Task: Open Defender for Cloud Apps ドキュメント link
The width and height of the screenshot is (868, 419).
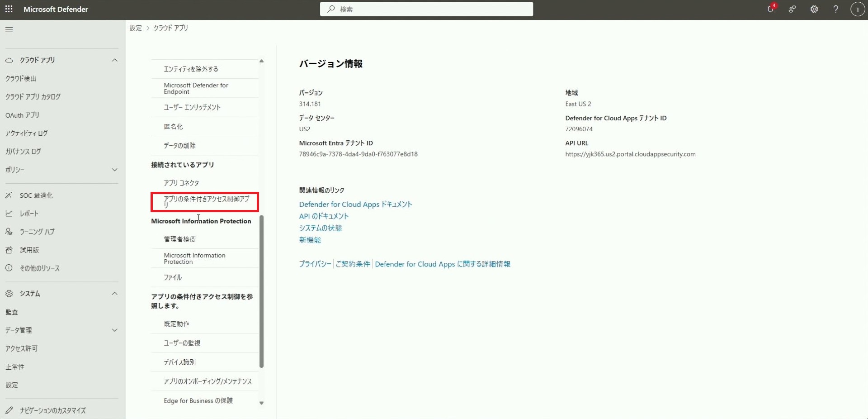Action: click(355, 205)
